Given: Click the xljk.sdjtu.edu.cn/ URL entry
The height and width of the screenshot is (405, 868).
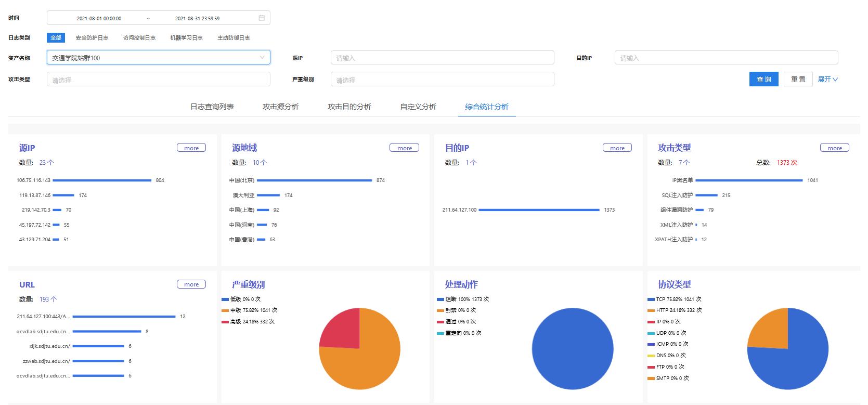Looking at the screenshot, I should [50, 346].
